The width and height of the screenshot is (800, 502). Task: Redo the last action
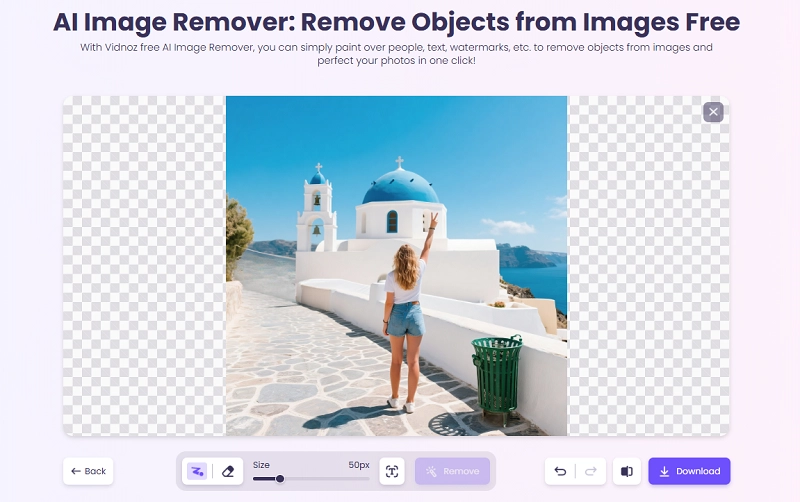pyautogui.click(x=591, y=471)
